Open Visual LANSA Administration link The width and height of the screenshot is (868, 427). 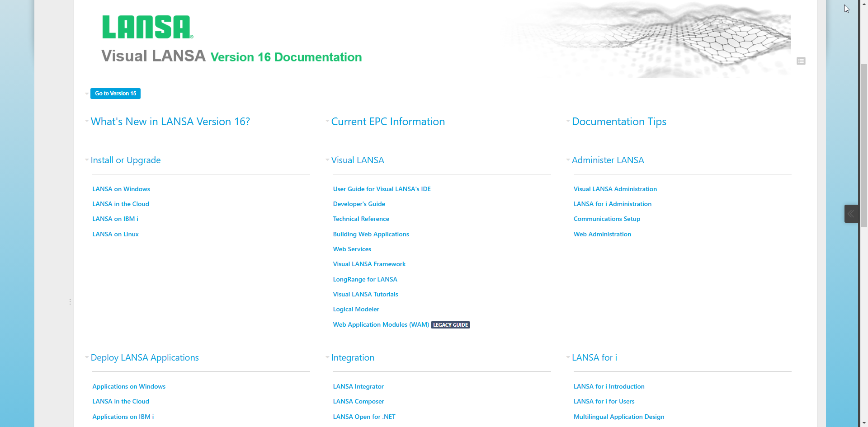[615, 189]
